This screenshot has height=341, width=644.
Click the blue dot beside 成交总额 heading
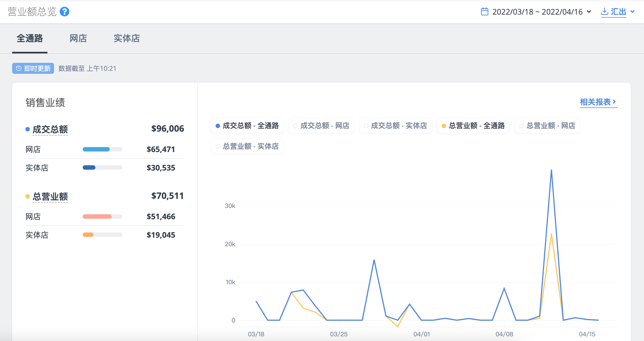(28, 129)
